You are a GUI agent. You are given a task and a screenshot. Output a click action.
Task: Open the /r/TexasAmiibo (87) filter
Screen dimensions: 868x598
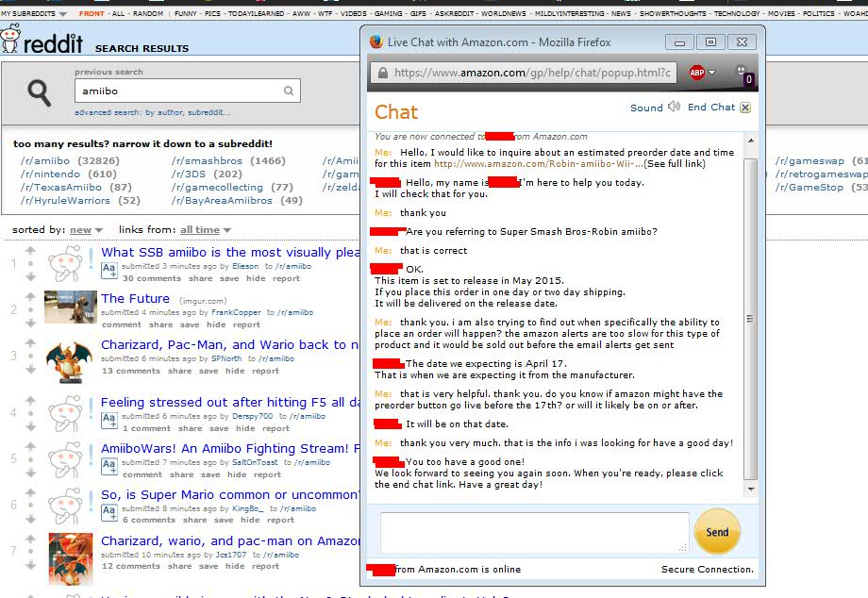point(75,187)
